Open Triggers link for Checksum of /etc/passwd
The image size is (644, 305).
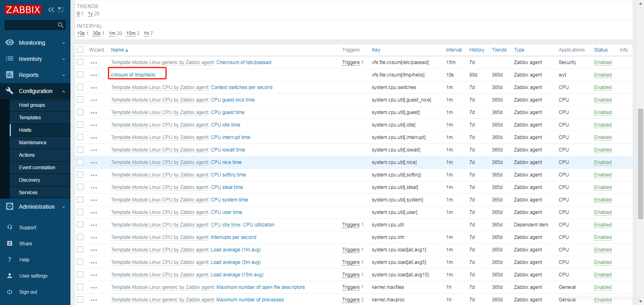(x=351, y=62)
